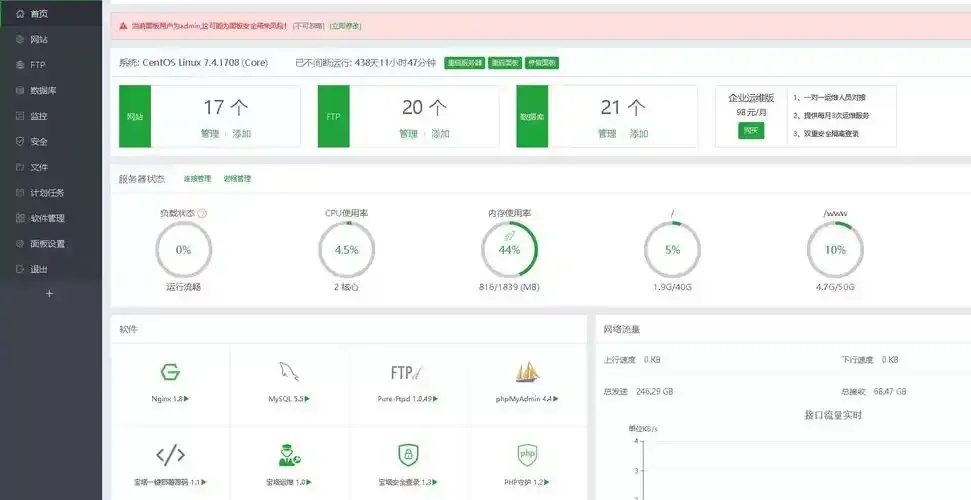
Task: Click the green FTP tile
Action: (333, 116)
